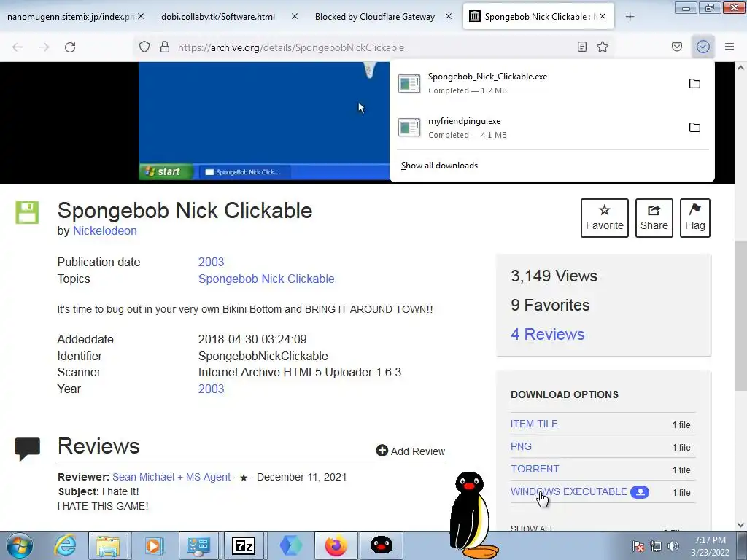
Task: Click the Pingu penguin desktop character
Action: click(x=472, y=516)
